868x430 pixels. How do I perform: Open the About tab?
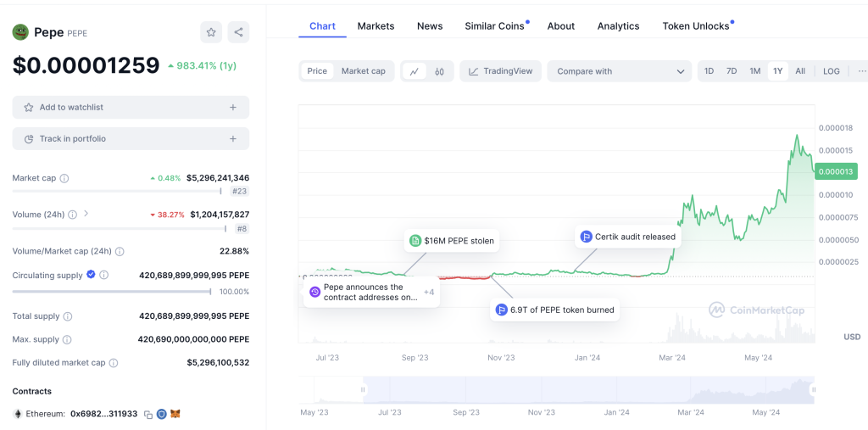click(561, 26)
